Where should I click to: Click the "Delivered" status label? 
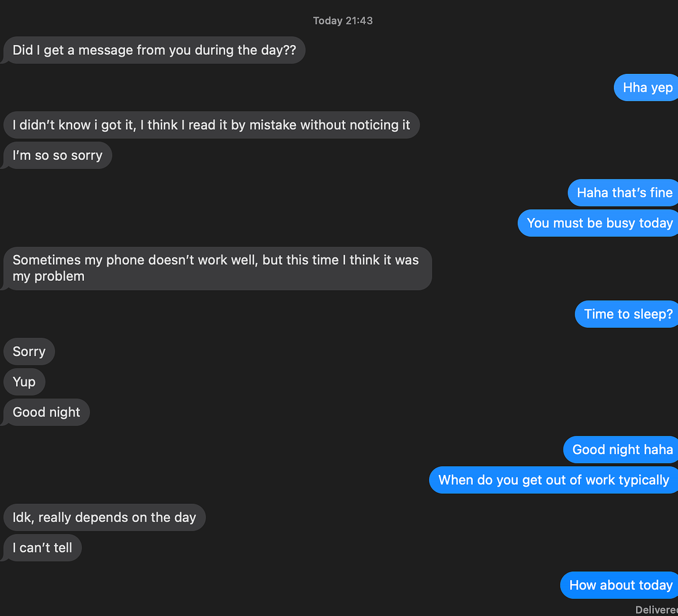click(657, 609)
